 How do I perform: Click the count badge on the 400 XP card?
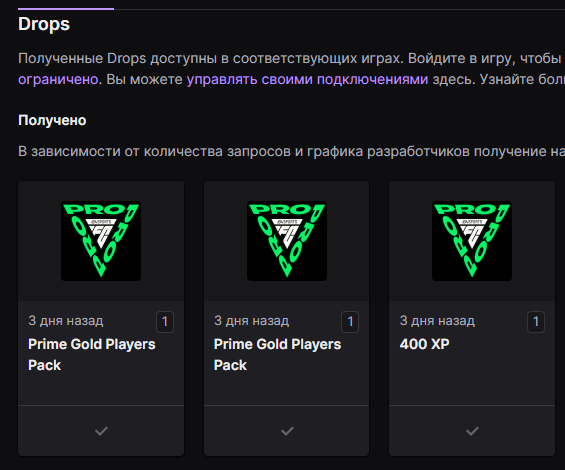pyautogui.click(x=536, y=322)
